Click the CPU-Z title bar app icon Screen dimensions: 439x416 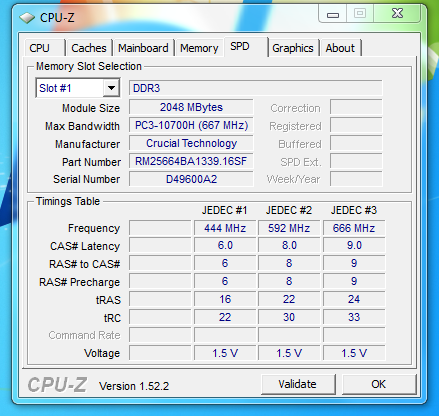[27, 17]
